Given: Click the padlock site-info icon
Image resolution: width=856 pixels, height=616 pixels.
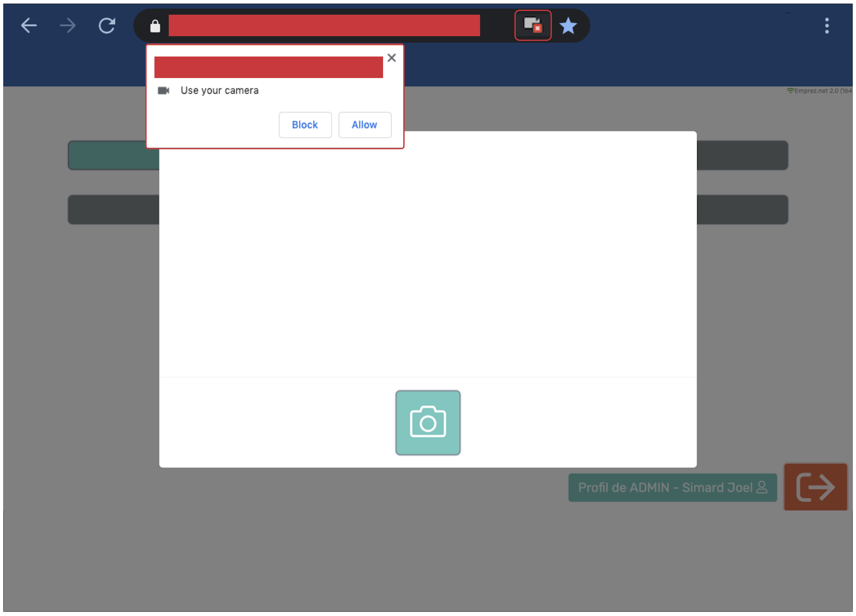Looking at the screenshot, I should [155, 26].
